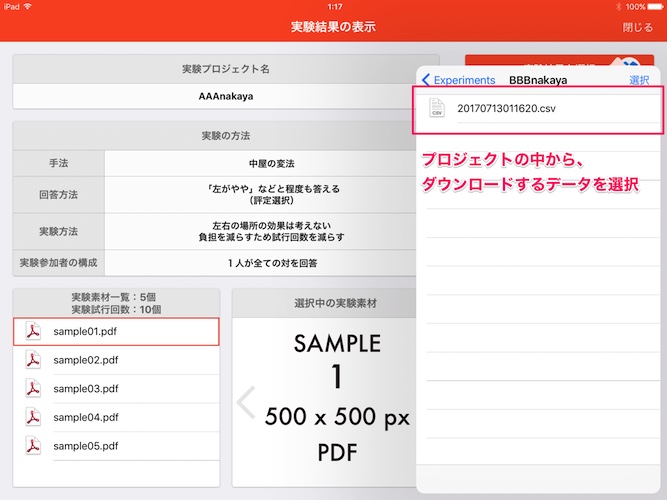Open sample05.pdf from the list

[x=86, y=445]
